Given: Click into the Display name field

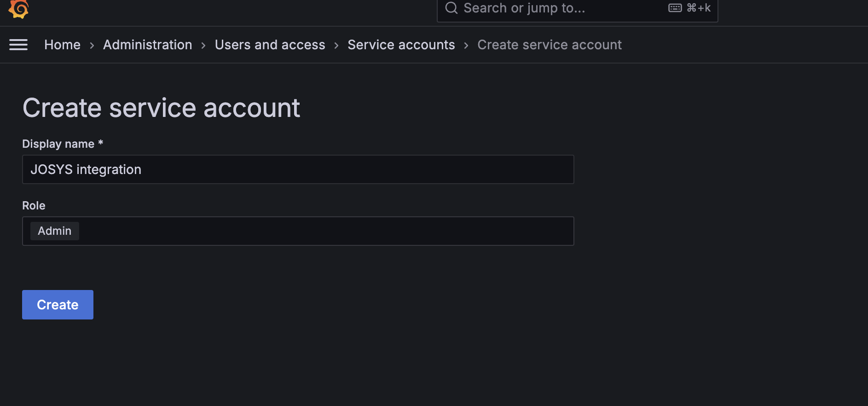Looking at the screenshot, I should coord(298,169).
